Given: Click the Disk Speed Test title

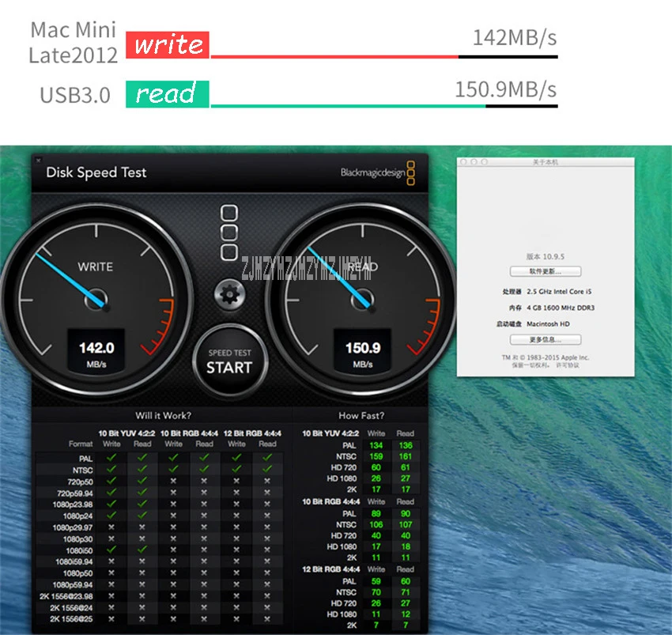Looking at the screenshot, I should (96, 172).
